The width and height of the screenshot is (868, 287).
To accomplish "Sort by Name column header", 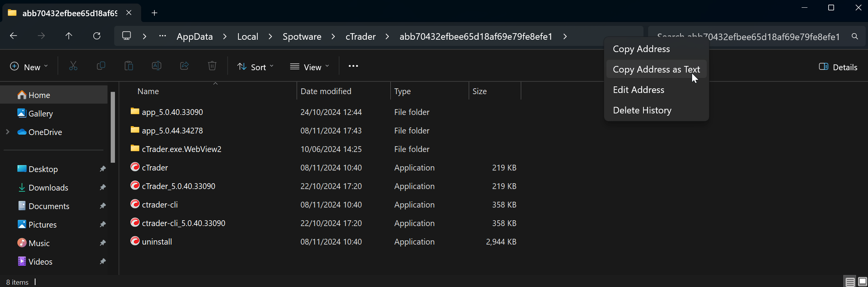I will coord(148,91).
